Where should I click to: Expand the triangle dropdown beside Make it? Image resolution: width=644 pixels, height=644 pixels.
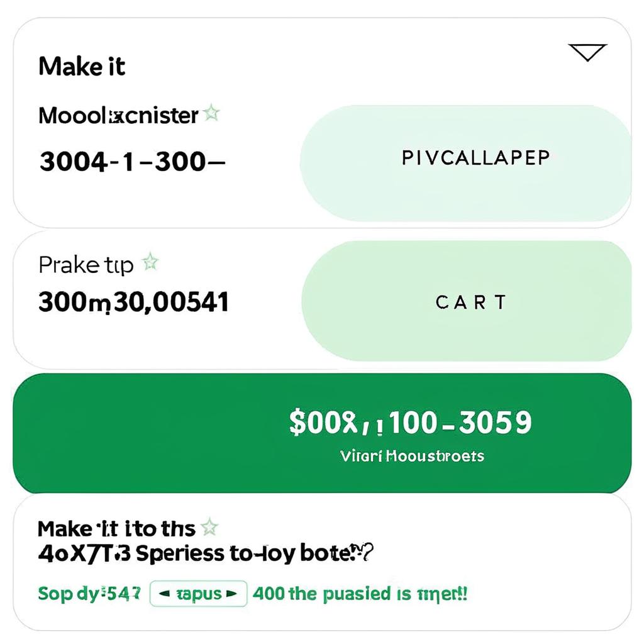tap(587, 52)
